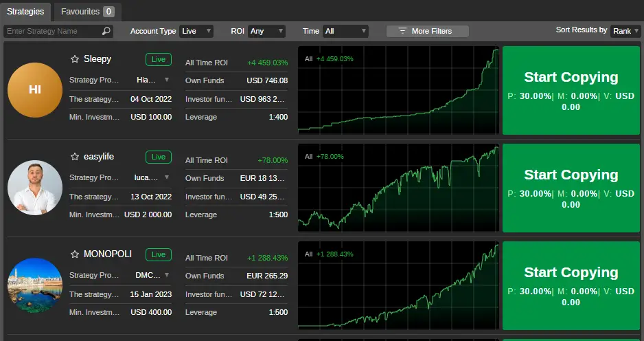Expand the ROI filter dropdown

[x=266, y=31]
